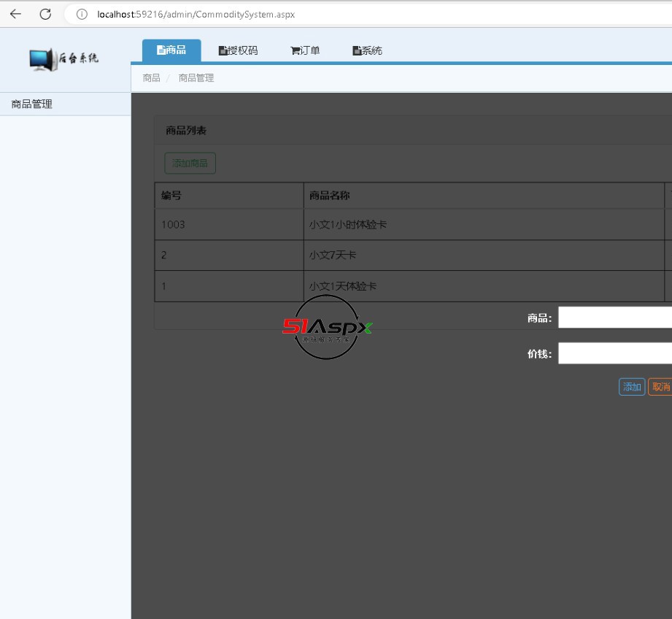Switch to the 系统 tab
This screenshot has width=672, height=619.
[x=367, y=50]
